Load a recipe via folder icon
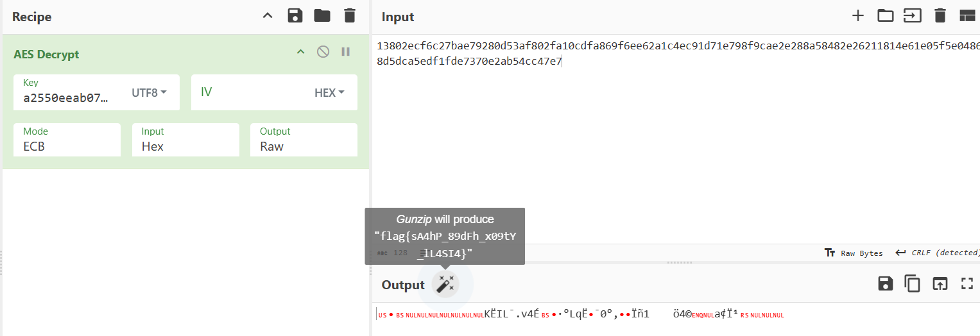980x336 pixels. 322,16
